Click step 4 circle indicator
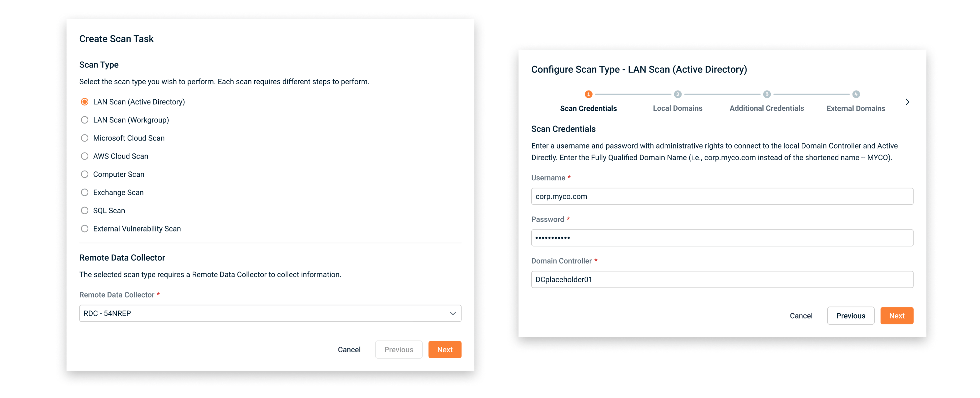The width and height of the screenshot is (980, 398). click(856, 94)
